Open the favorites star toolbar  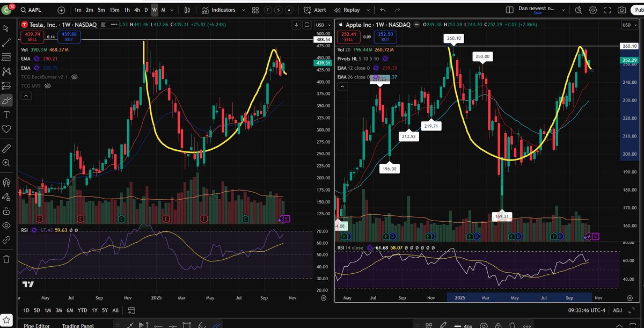(x=7, y=320)
